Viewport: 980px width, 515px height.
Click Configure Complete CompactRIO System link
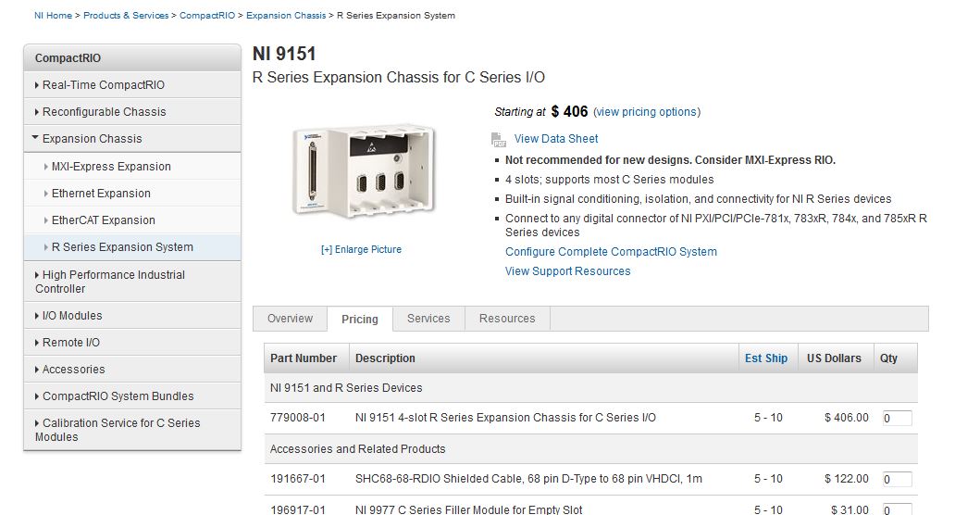coord(611,252)
